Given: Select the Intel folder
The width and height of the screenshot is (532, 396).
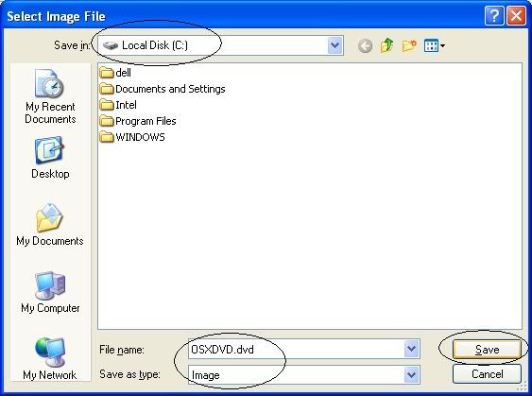Looking at the screenshot, I should tap(118, 105).
